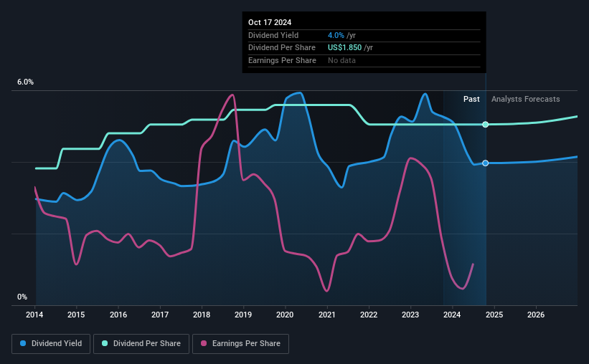Click the 2015 x-axis label
The image size is (589, 364).
tap(76, 315)
